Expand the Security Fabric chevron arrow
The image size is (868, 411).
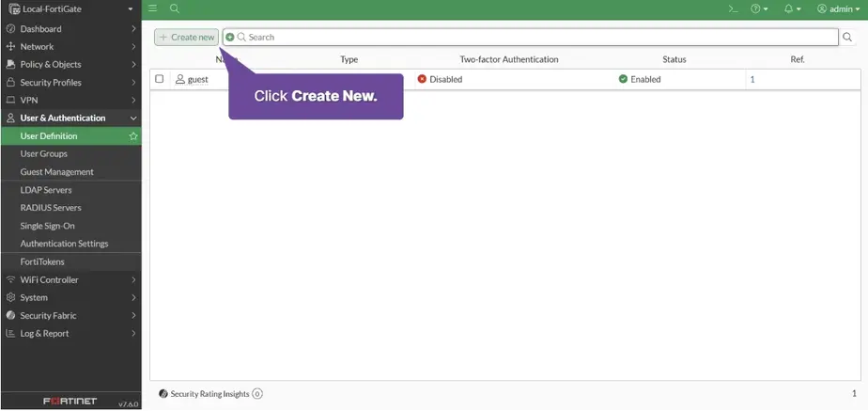click(133, 316)
